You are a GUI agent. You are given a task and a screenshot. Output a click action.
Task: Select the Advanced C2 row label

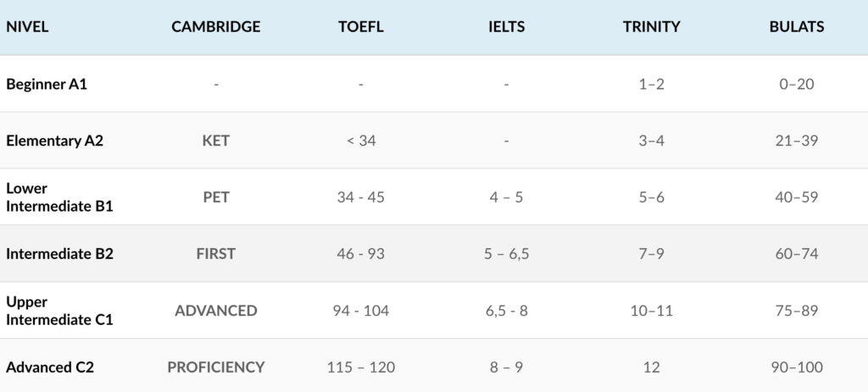tap(49, 367)
